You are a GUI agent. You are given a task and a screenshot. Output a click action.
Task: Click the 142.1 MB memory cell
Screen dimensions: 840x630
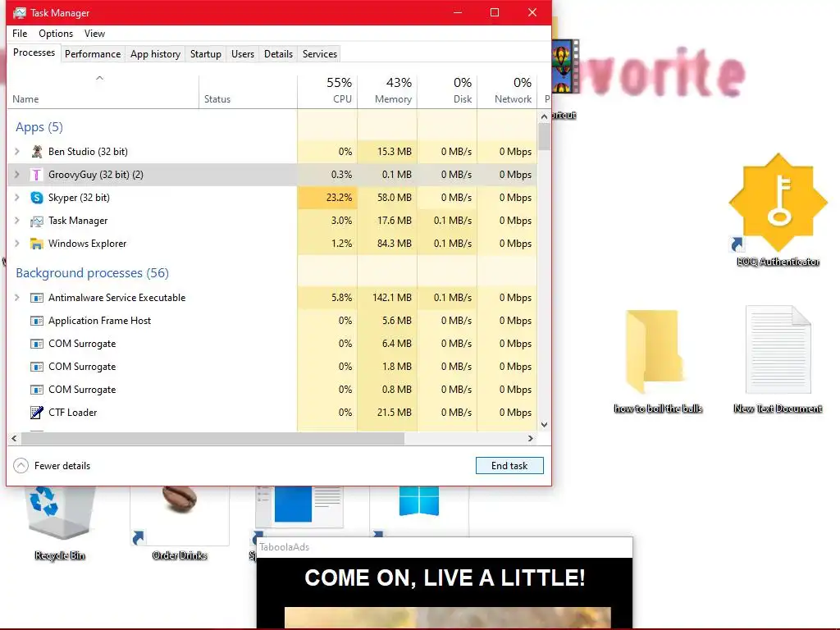click(387, 298)
